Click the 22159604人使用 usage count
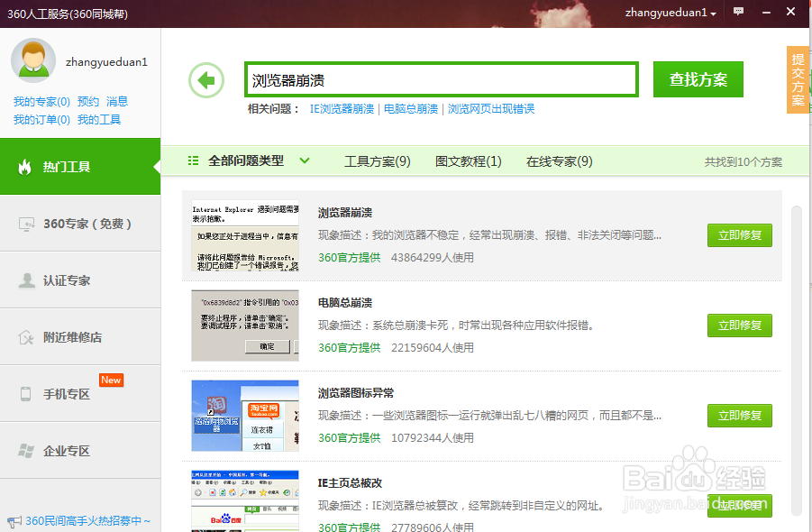This screenshot has height=532, width=812. click(433, 347)
